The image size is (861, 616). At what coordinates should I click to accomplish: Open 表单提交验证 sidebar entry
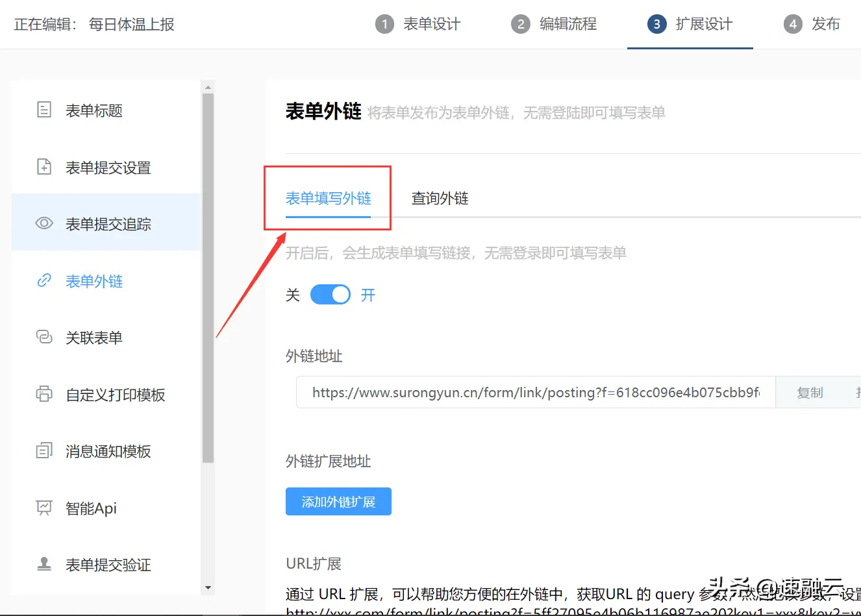106,565
